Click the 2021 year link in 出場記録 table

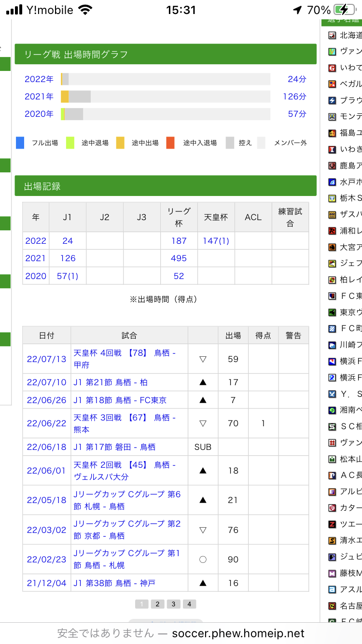coord(36,258)
